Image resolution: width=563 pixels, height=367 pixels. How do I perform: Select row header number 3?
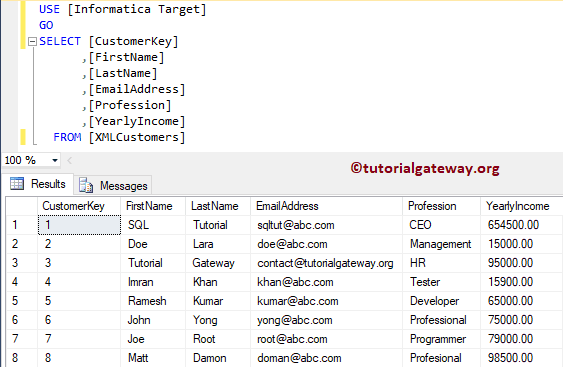(x=21, y=263)
